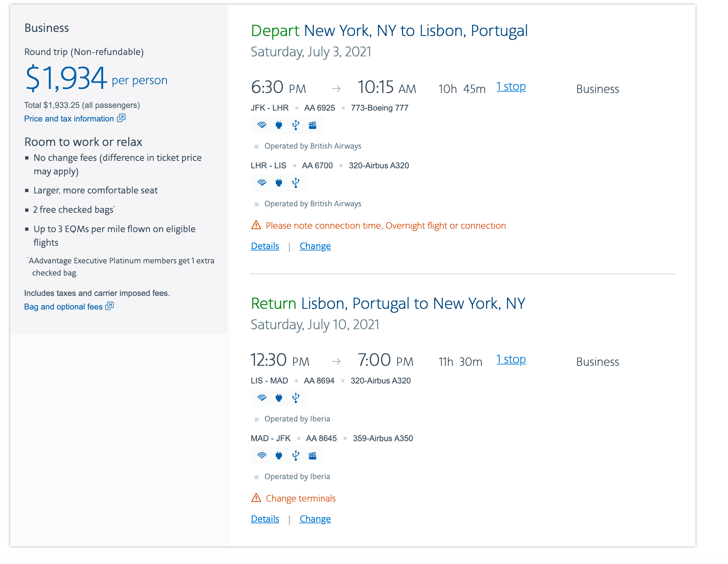
Task: Click Wi-Fi icon on MAD-JFK flight
Action: [x=262, y=455]
